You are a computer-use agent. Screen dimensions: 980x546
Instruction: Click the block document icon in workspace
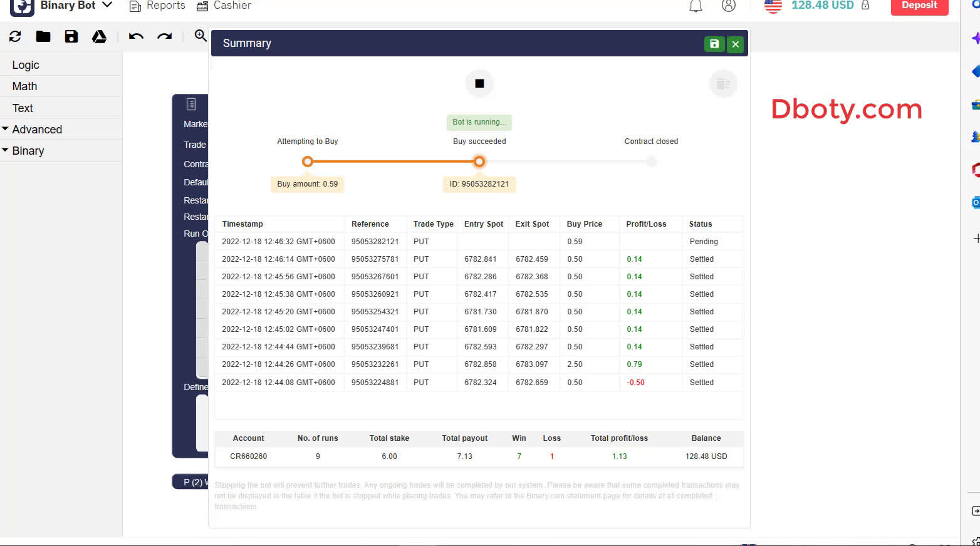tap(191, 105)
